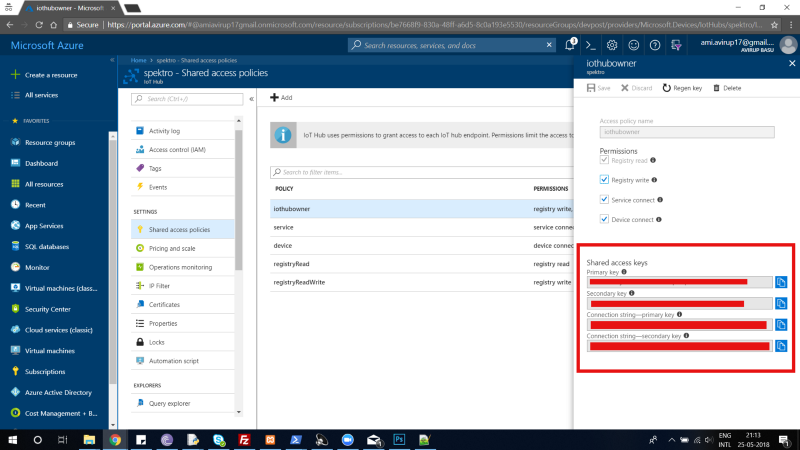Image resolution: width=800 pixels, height=450 pixels.
Task: Open Chrome from the taskbar
Action: 115,439
